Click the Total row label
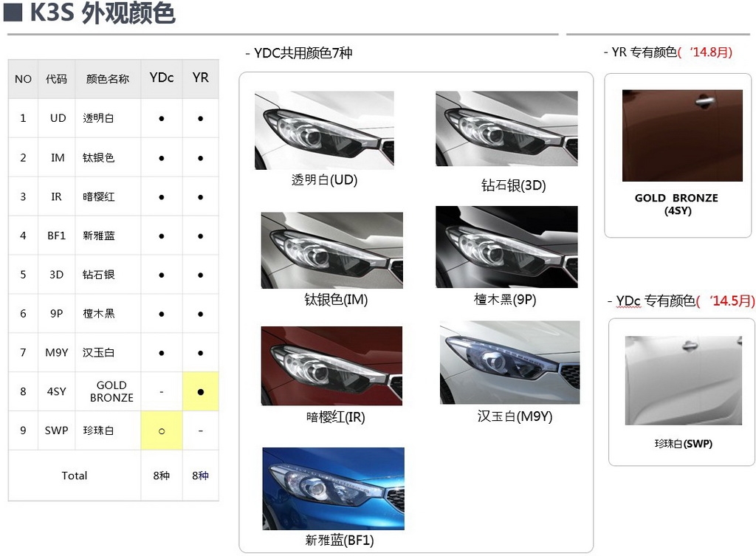 pos(75,476)
